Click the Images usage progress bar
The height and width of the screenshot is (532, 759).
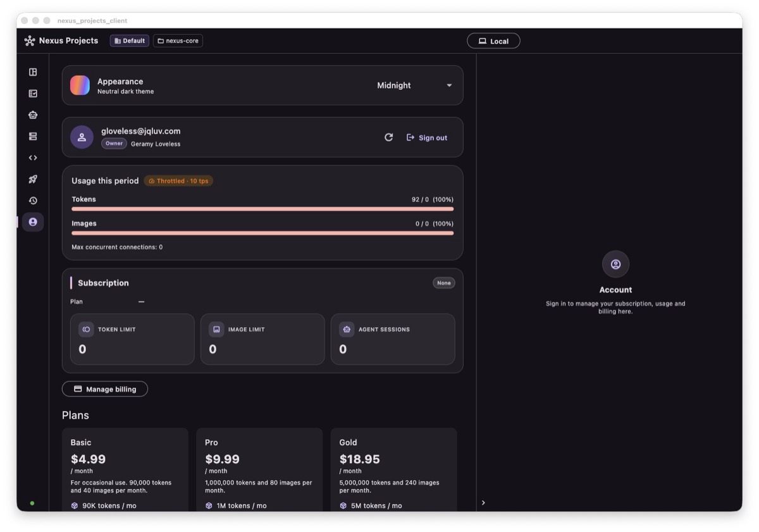coord(262,233)
